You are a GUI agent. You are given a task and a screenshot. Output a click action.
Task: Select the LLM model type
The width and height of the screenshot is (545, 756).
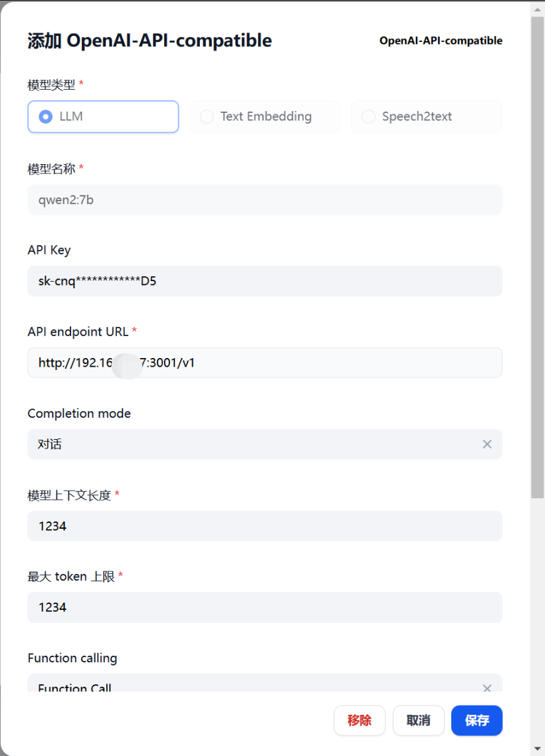click(102, 116)
